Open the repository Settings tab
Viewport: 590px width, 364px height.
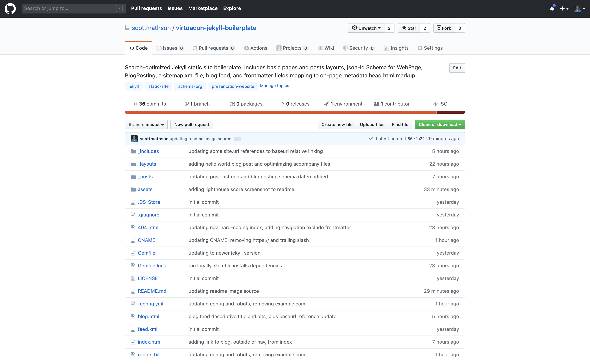pos(430,48)
